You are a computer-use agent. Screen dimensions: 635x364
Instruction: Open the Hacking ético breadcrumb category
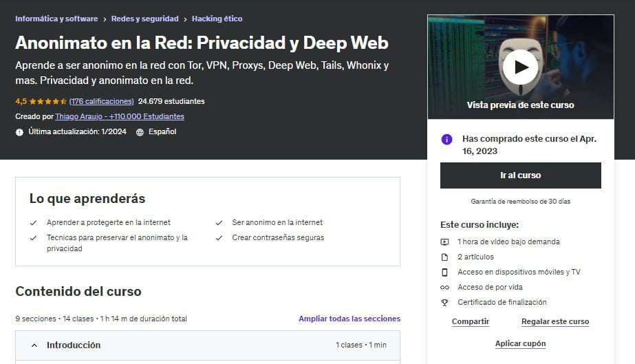point(217,19)
